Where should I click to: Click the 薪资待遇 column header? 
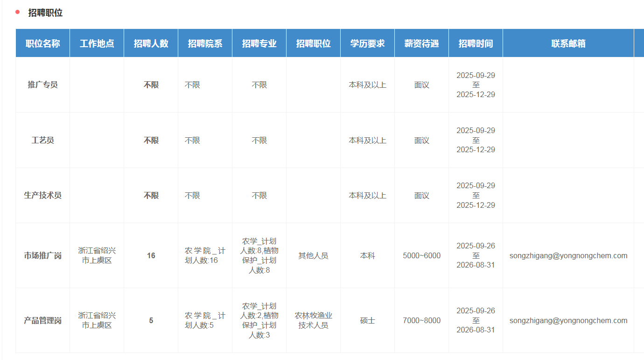pyautogui.click(x=421, y=43)
